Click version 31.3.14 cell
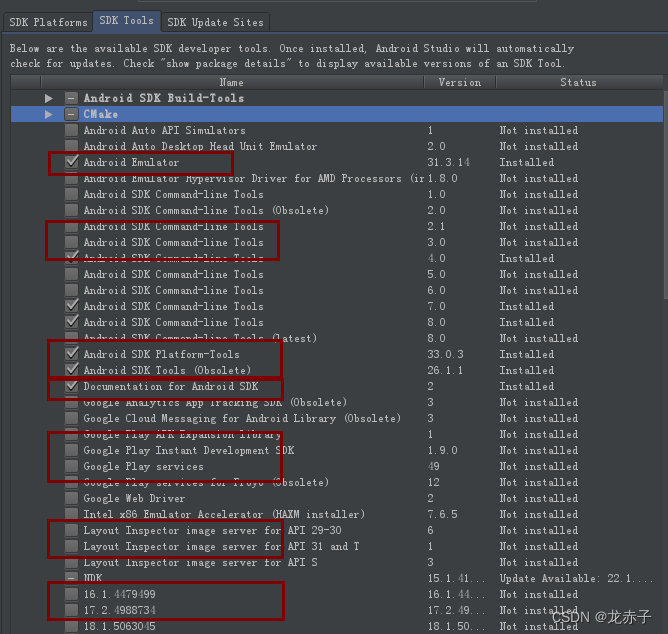 [x=449, y=162]
